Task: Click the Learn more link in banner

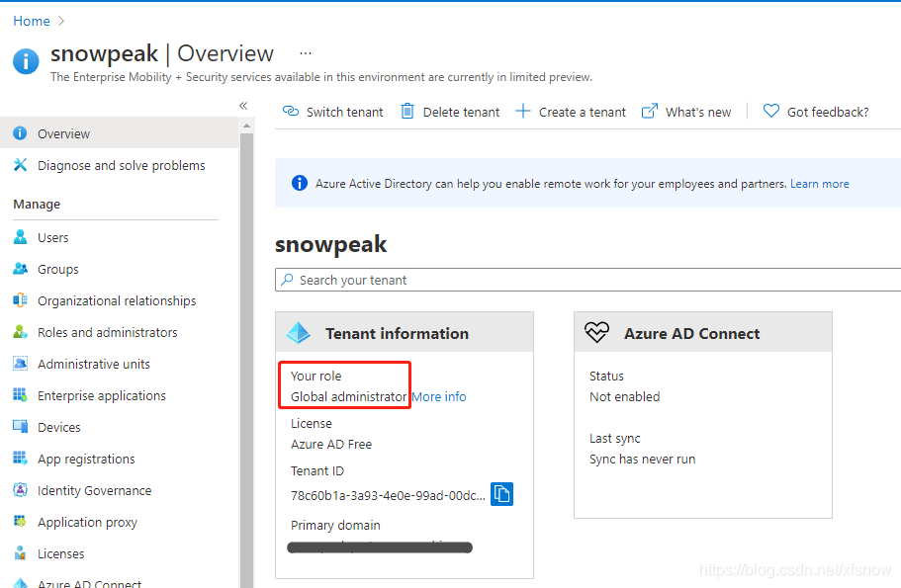Action: [x=819, y=183]
